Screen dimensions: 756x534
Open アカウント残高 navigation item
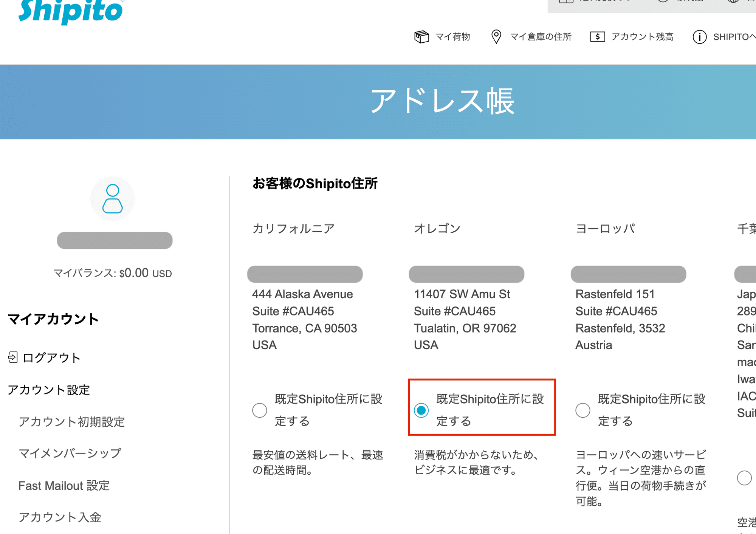click(x=643, y=37)
